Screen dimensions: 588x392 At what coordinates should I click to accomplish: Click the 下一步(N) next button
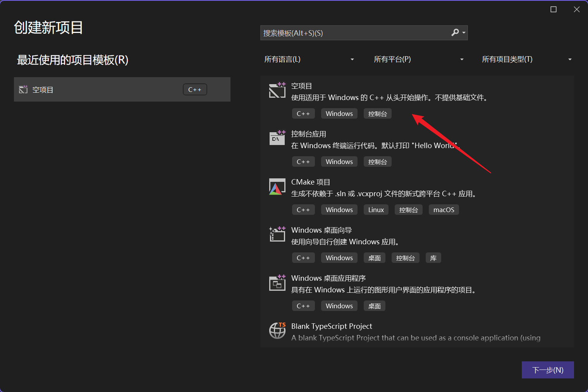point(547,370)
